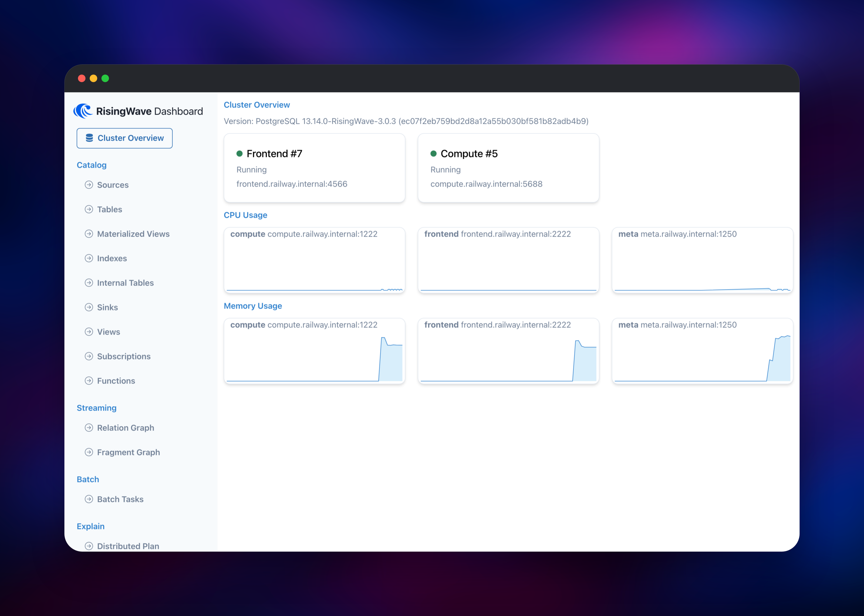The height and width of the screenshot is (616, 864).
Task: Click the Streaming section heading
Action: point(96,408)
